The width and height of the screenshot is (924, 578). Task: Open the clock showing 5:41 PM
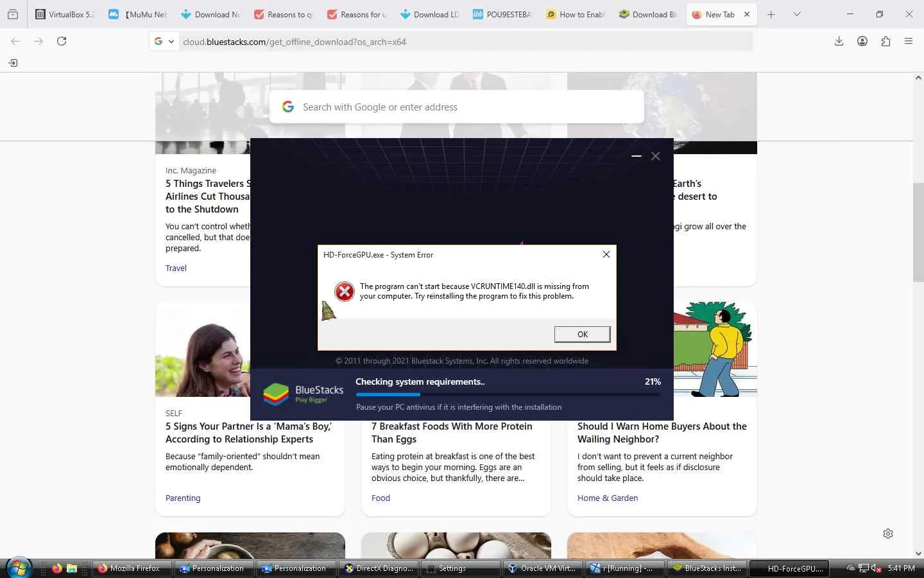(x=902, y=568)
